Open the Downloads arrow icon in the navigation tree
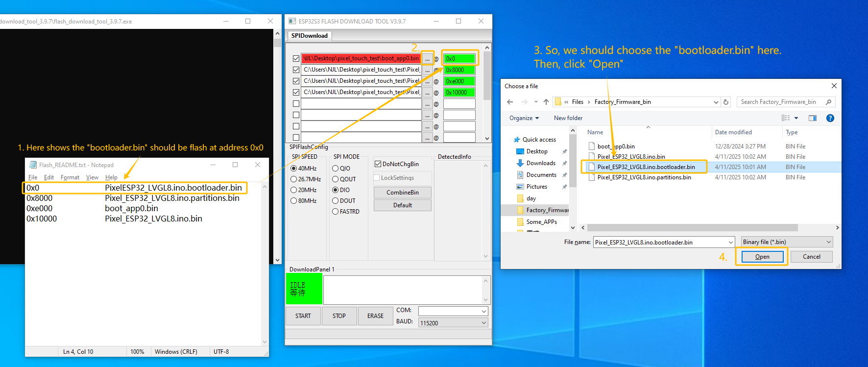868x367 pixels. click(x=520, y=163)
